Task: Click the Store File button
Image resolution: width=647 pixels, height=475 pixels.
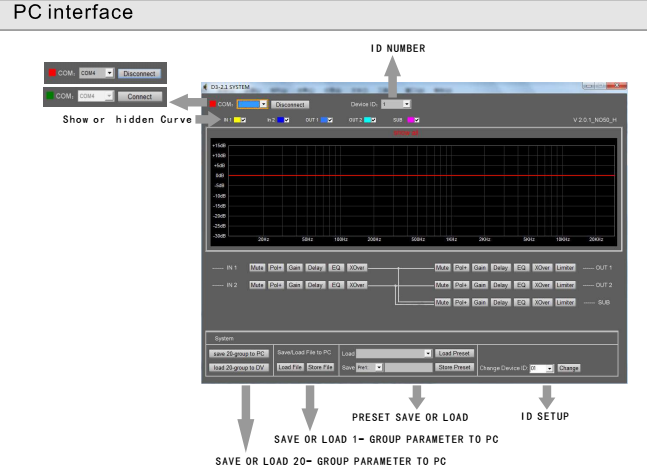Action: pos(320,367)
